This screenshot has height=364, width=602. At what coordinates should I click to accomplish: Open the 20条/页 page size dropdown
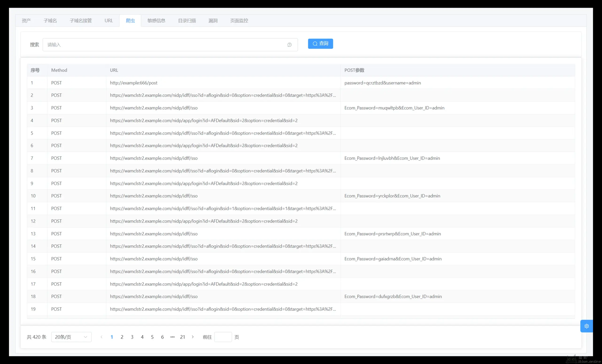pyautogui.click(x=71, y=337)
